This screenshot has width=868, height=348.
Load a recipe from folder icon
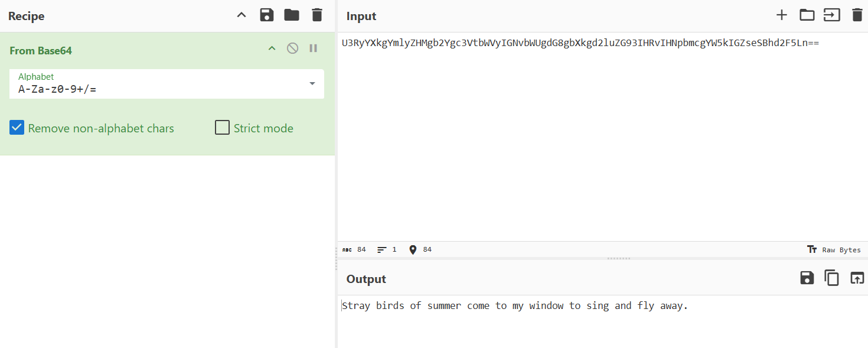click(292, 15)
